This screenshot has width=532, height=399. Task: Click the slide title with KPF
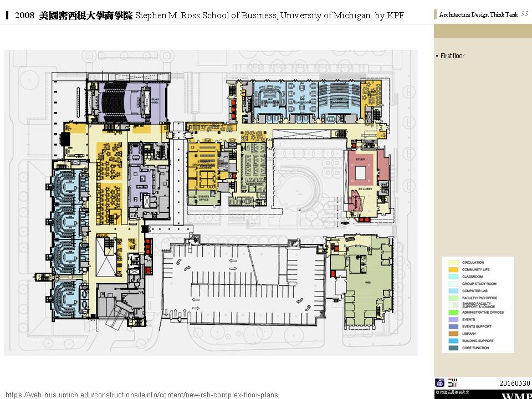(x=205, y=16)
